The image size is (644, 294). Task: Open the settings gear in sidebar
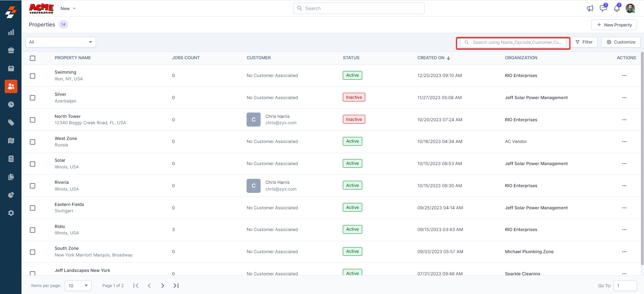[11, 213]
